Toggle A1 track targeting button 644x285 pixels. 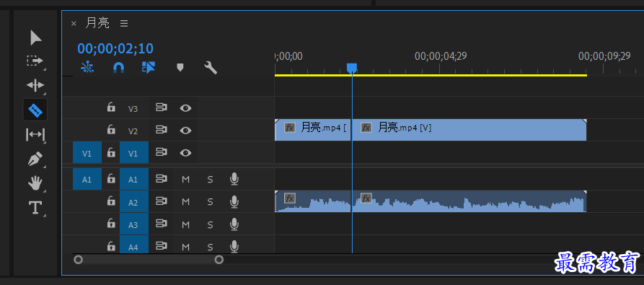(134, 179)
